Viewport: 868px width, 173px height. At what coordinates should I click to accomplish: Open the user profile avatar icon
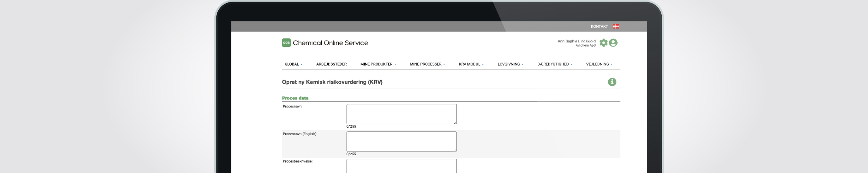click(x=613, y=43)
